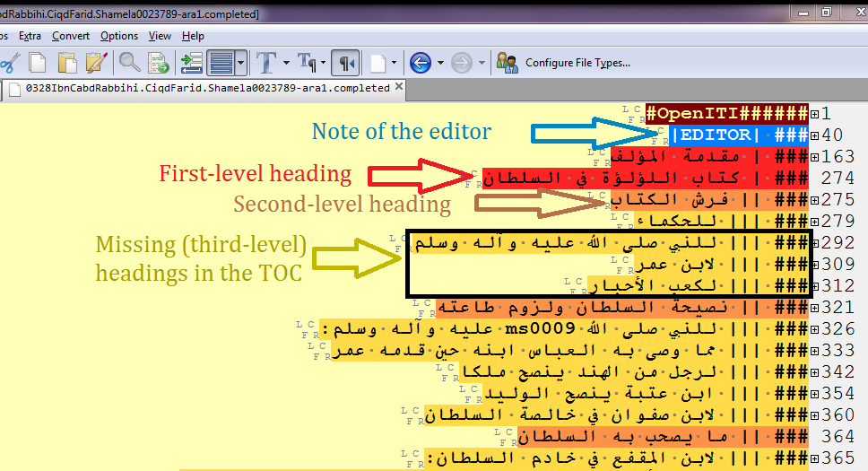This screenshot has height=471, width=868.
Task: Open the Options menu
Action: [x=119, y=36]
